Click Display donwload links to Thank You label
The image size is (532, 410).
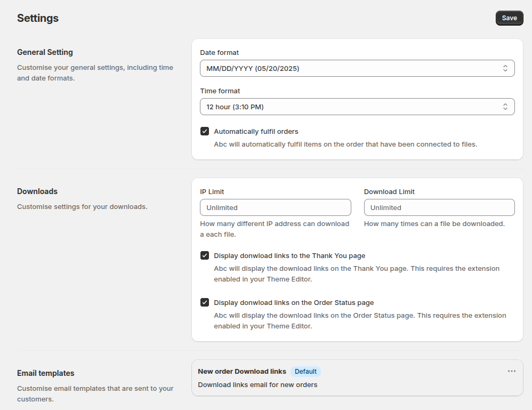(x=289, y=255)
